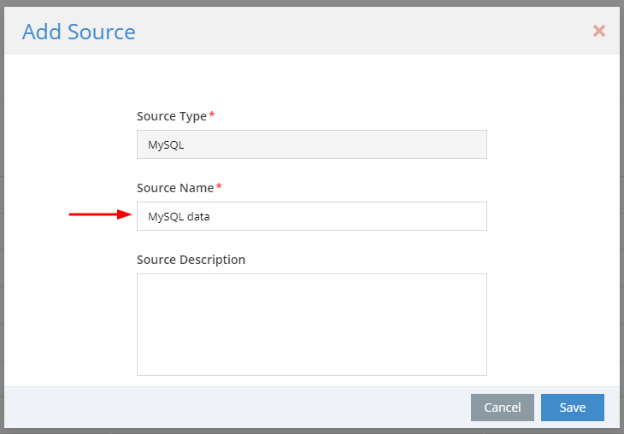This screenshot has height=434, width=624.
Task: Click the Source Name label
Action: 175,188
